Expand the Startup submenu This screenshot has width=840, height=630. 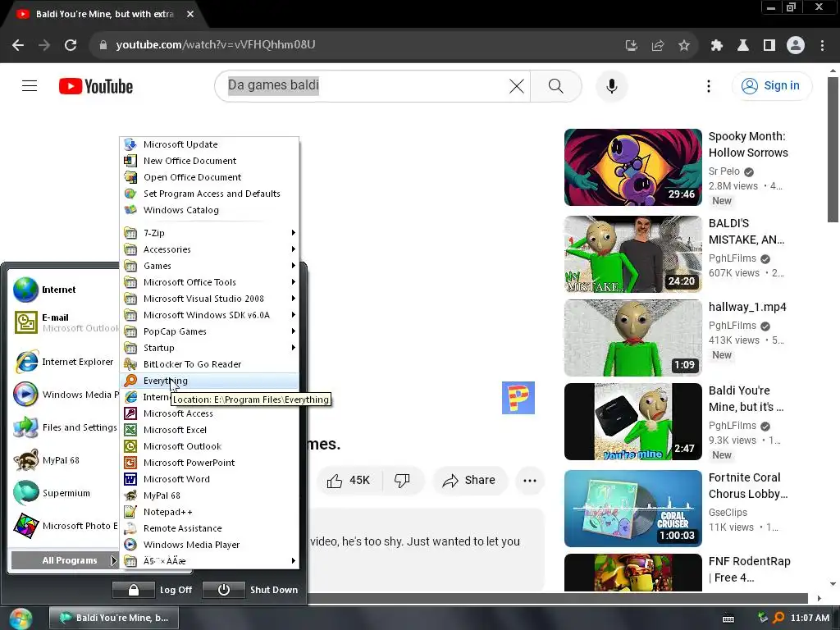pos(209,348)
